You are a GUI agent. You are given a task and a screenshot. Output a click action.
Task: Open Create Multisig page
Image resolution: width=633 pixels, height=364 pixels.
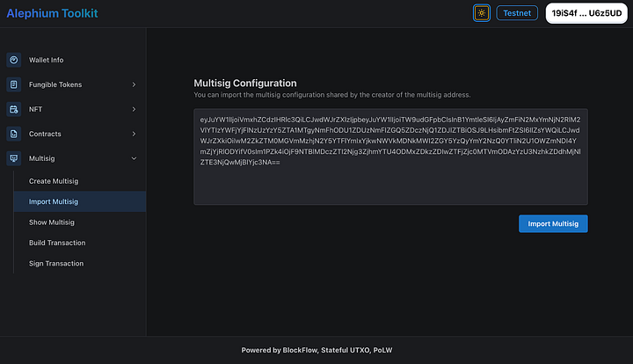[54, 181]
